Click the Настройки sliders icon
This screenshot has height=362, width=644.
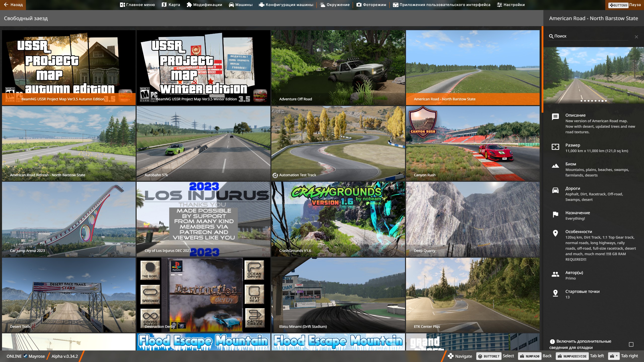(499, 5)
